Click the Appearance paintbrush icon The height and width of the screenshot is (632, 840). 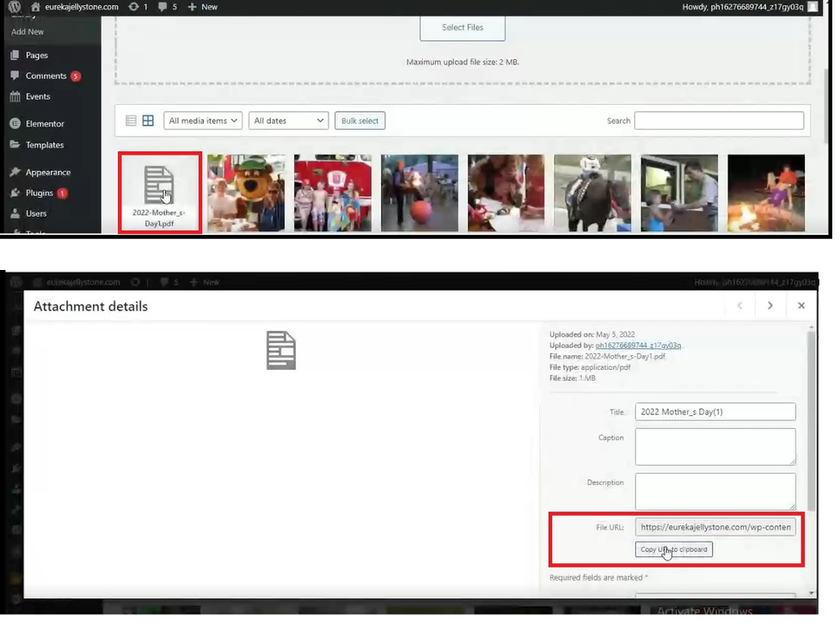pyautogui.click(x=15, y=172)
